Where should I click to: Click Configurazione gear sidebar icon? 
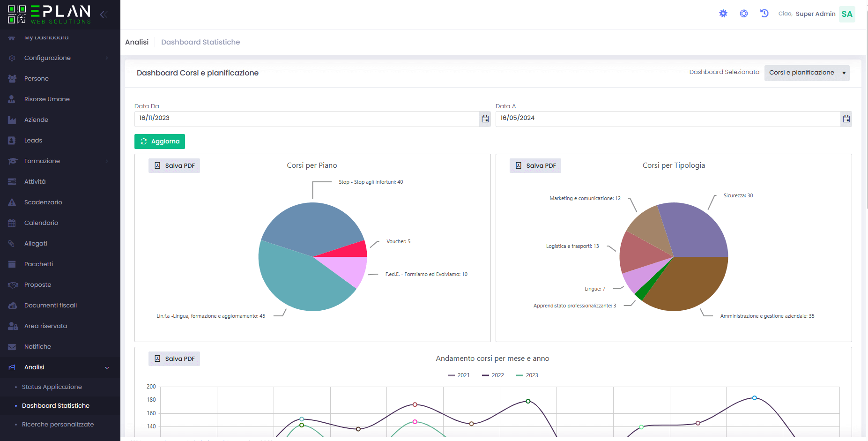click(12, 58)
